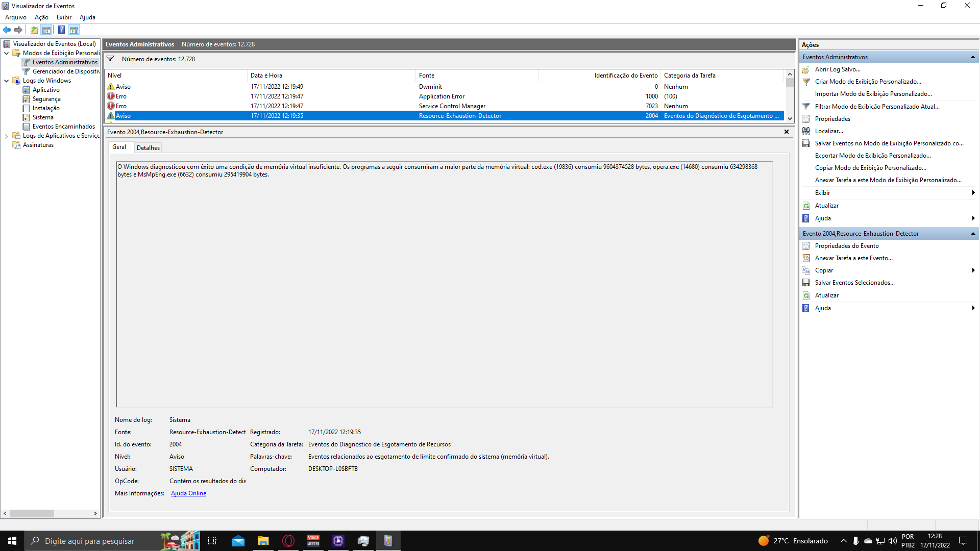Collapse the Evento 2004 actions section

tap(973, 234)
